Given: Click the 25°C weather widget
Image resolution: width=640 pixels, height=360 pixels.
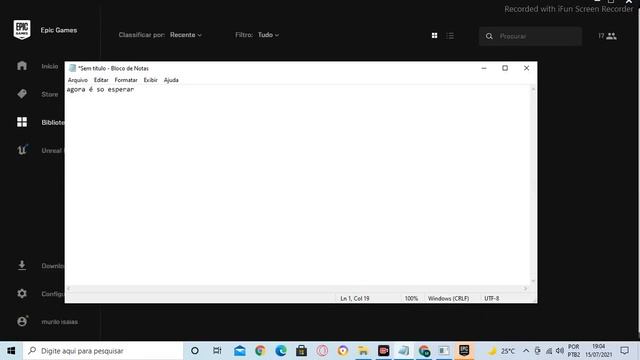Looking at the screenshot, I should (x=502, y=351).
